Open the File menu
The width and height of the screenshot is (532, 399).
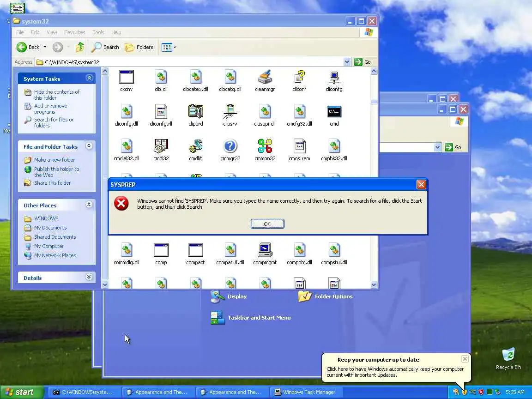coord(20,32)
